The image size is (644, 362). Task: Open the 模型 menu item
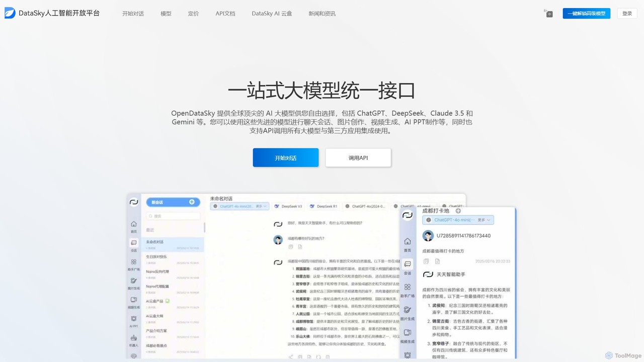(x=166, y=14)
